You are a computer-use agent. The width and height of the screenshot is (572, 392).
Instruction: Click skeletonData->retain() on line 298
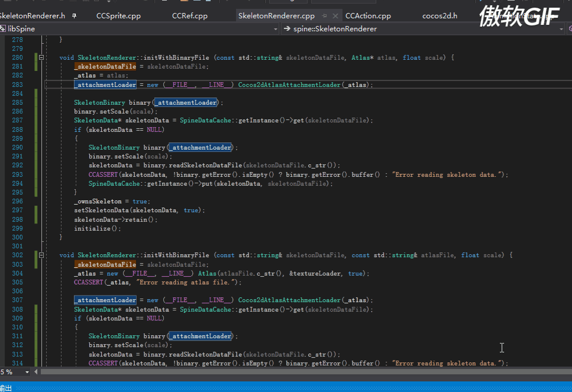click(x=114, y=219)
